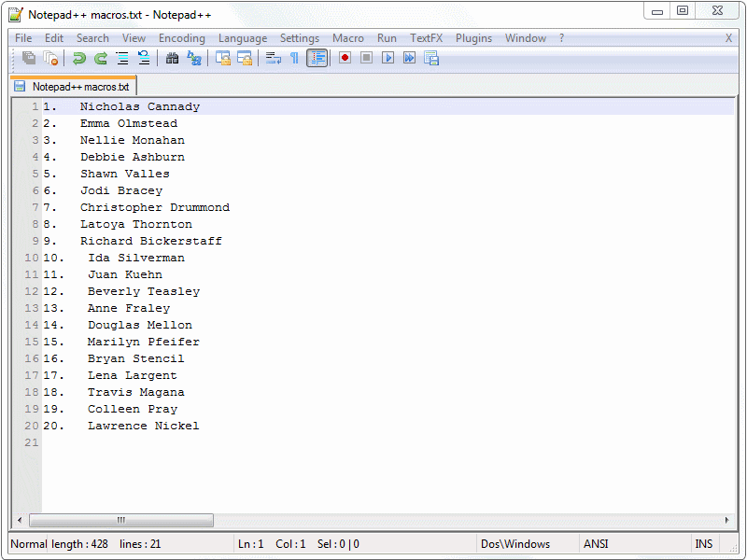Start recording a macro
Image resolution: width=747 pixels, height=560 pixels.
pos(345,58)
